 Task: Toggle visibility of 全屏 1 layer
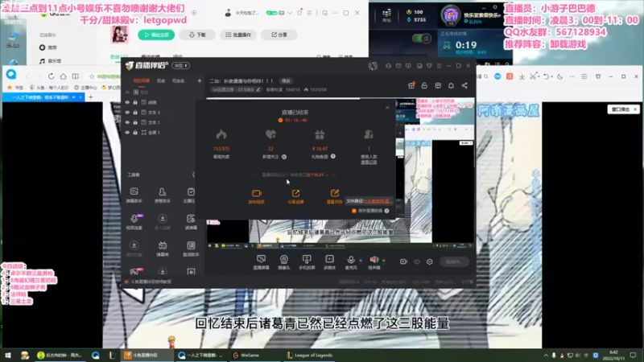click(127, 133)
